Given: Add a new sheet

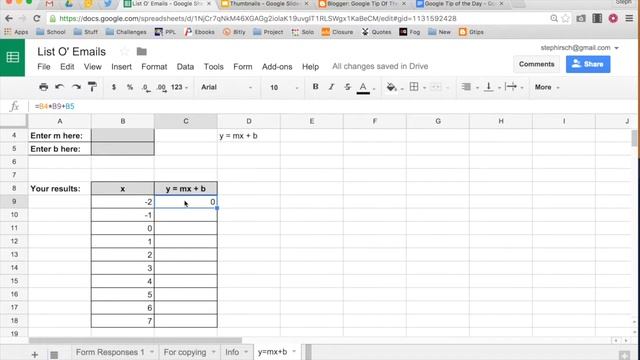Looking at the screenshot, I should (35, 354).
